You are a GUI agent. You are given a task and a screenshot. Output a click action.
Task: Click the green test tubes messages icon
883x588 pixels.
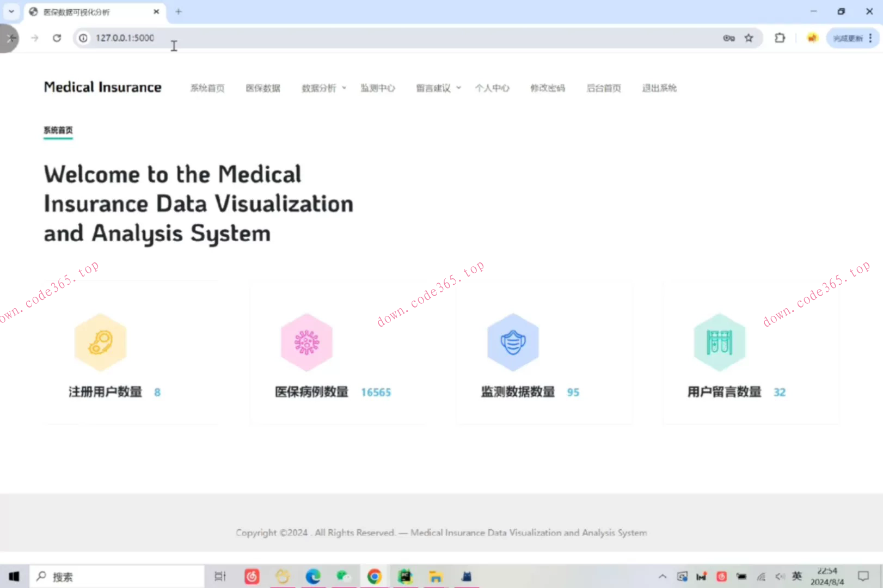click(x=719, y=342)
